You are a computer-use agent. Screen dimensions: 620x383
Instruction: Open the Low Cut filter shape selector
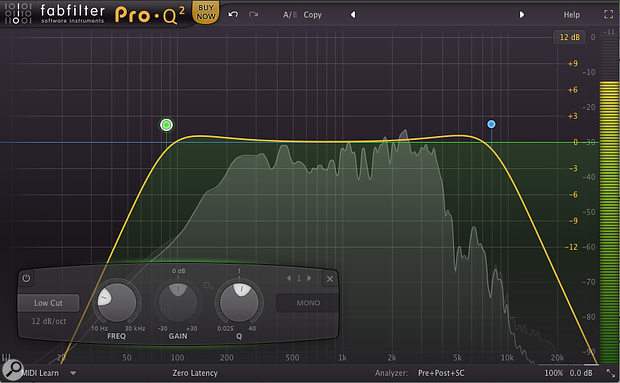tap(48, 303)
